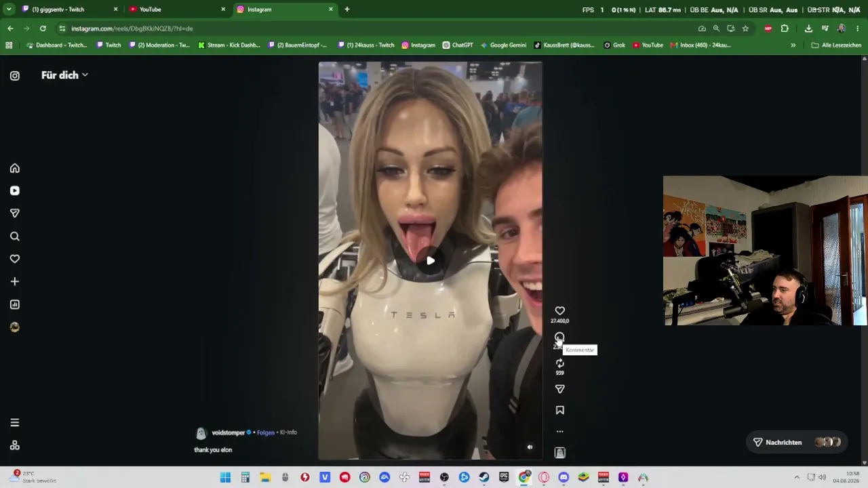Image resolution: width=868 pixels, height=488 pixels.
Task: Open the browser Extensions puzzle icon
Action: coord(785,28)
